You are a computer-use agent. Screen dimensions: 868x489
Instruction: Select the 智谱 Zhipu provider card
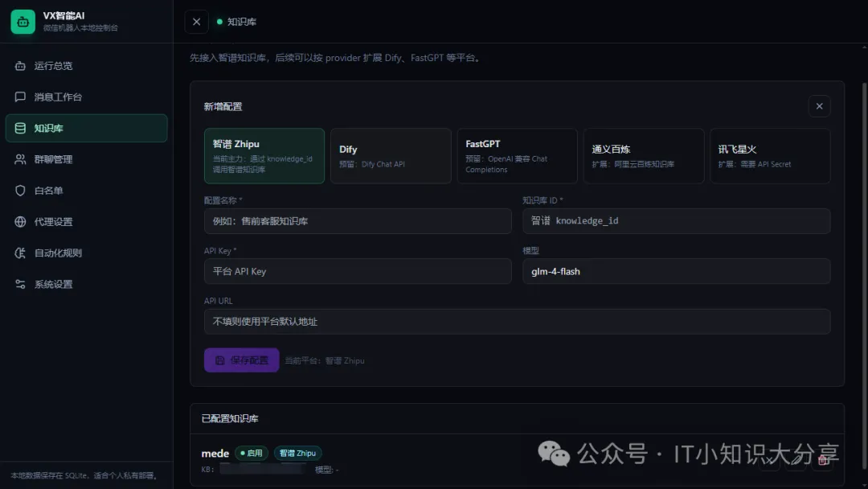264,156
